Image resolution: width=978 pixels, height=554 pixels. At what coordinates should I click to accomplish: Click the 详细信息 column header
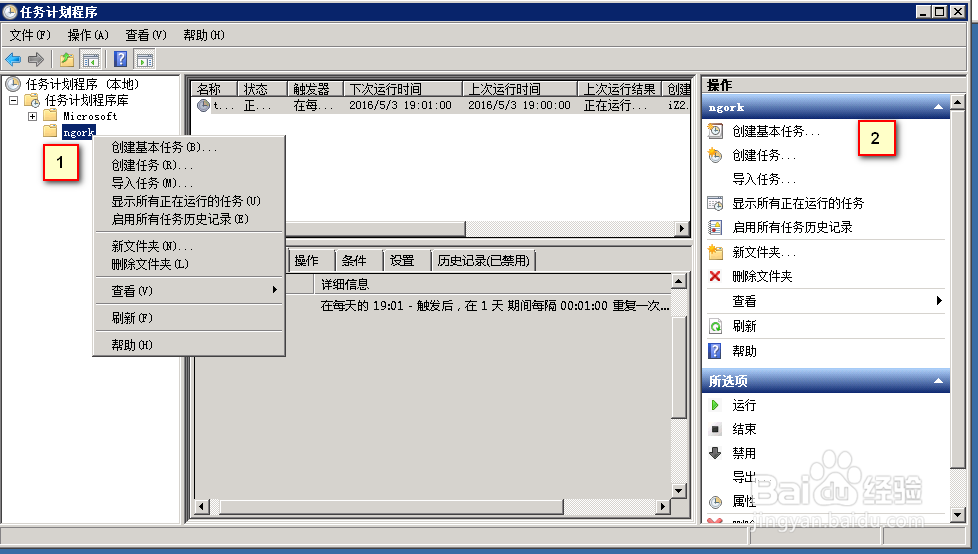point(492,284)
